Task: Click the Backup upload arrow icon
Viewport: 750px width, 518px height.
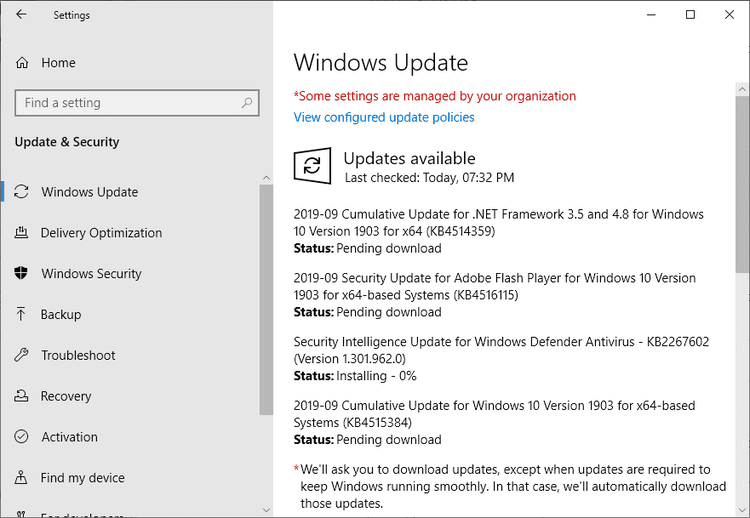Action: (x=21, y=314)
